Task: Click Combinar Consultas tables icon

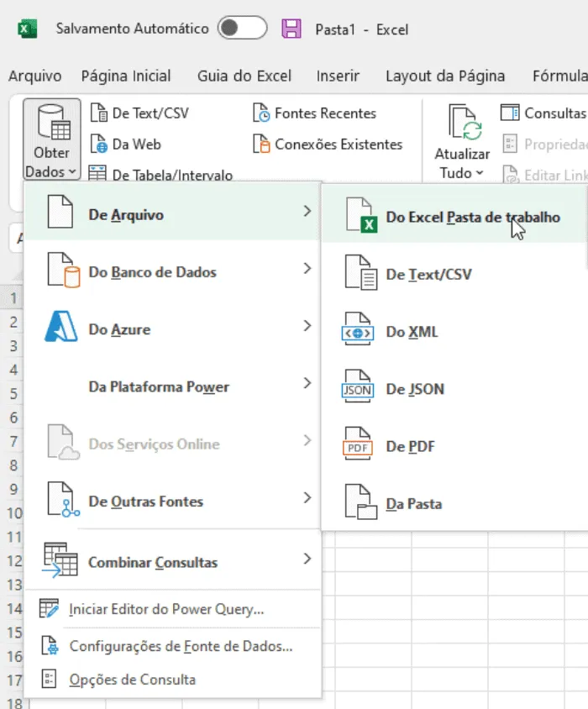Action: point(60,560)
